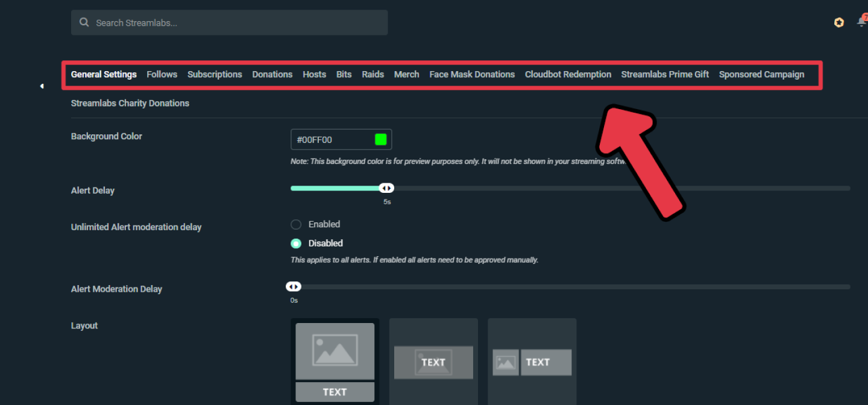Open the Hosts tab
The height and width of the screenshot is (405, 868).
pos(314,74)
